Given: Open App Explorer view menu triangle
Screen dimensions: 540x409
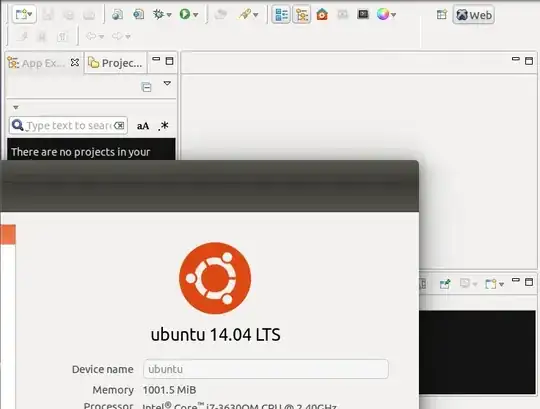Looking at the screenshot, I should [167, 83].
